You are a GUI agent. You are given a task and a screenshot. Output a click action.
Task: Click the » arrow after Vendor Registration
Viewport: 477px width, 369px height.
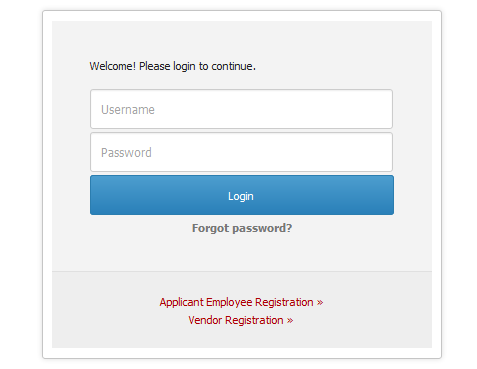(x=290, y=321)
